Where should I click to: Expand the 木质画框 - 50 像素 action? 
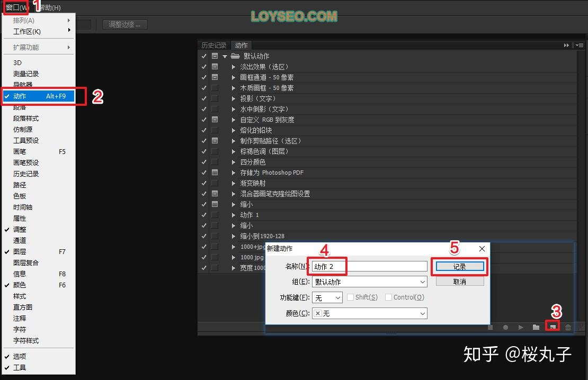click(x=233, y=88)
